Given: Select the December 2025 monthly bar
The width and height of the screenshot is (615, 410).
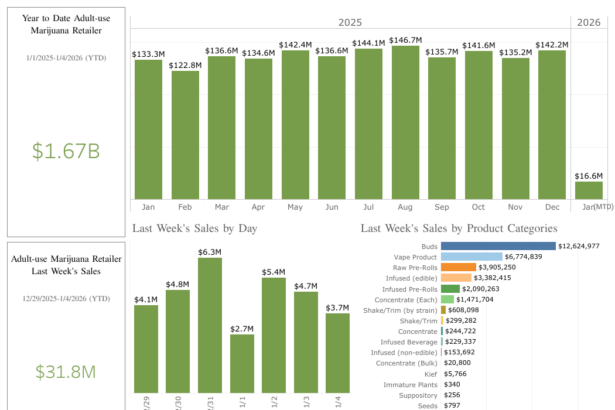Looking at the screenshot, I should 551,122.
